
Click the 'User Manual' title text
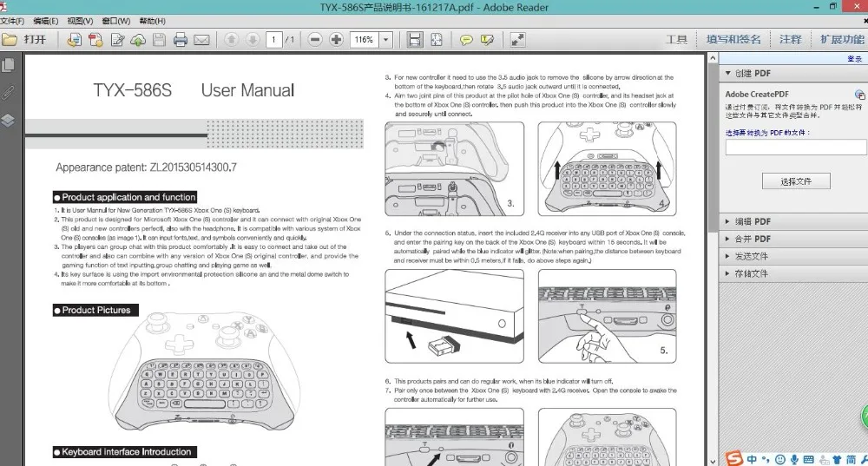point(247,90)
